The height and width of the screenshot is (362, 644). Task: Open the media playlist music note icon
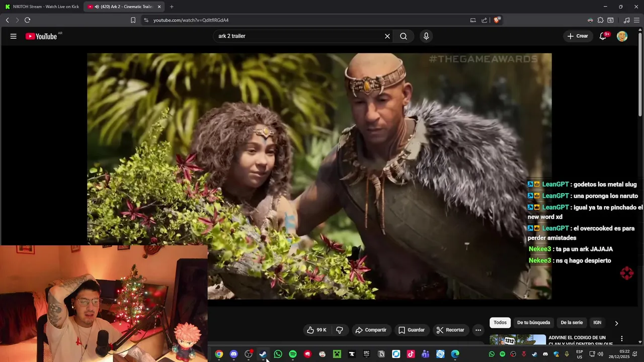626,20
